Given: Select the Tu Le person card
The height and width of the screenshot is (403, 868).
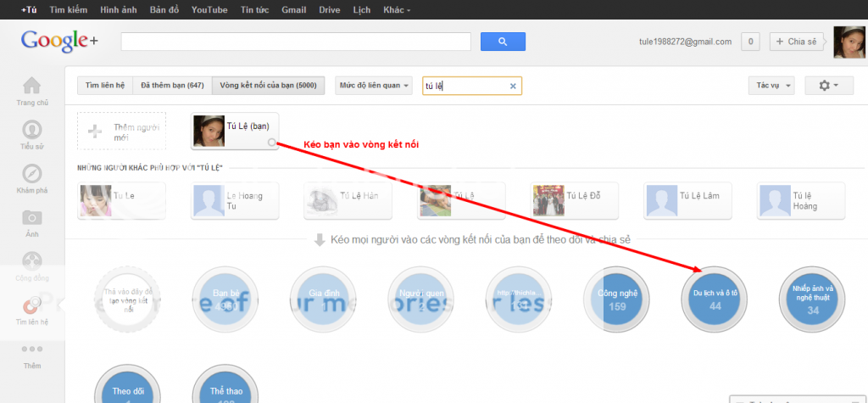Looking at the screenshot, I should click(122, 201).
